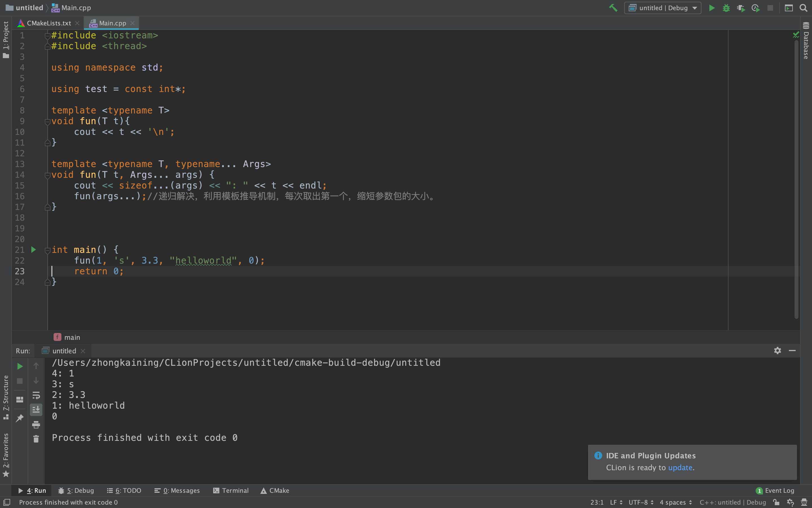The image size is (812, 508).
Task: Click the Stop button in top toolbar
Action: pos(770,8)
